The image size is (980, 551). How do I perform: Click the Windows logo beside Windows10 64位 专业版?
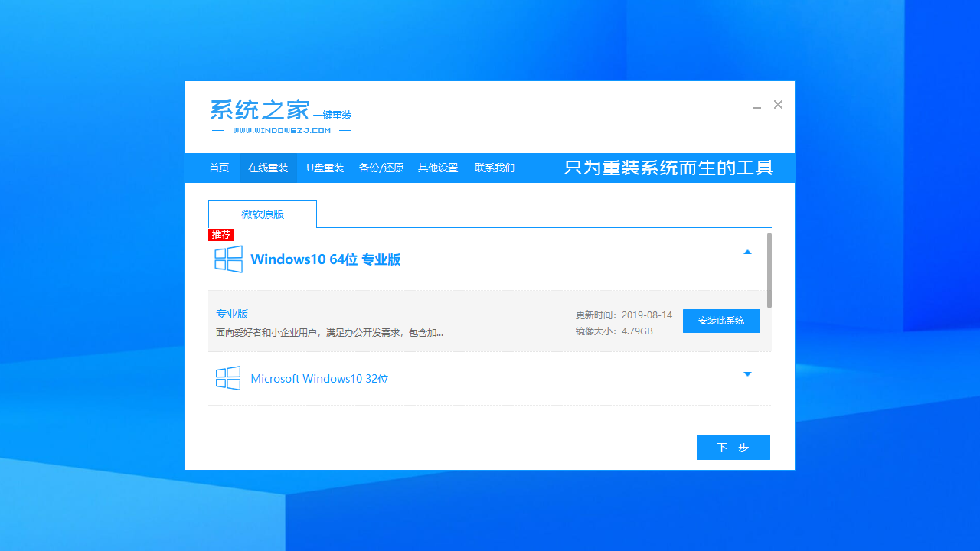[228, 259]
